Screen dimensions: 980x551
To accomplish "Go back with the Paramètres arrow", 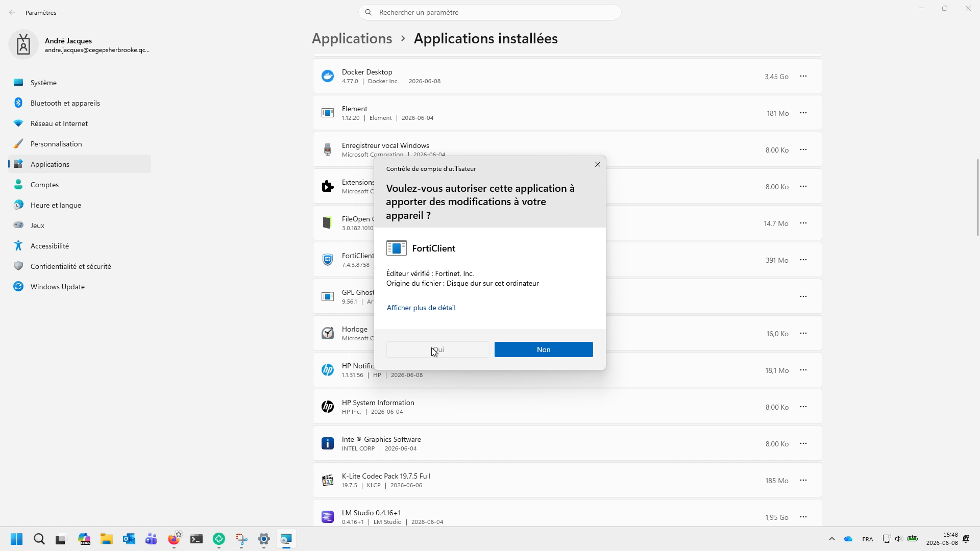I will 12,12.
